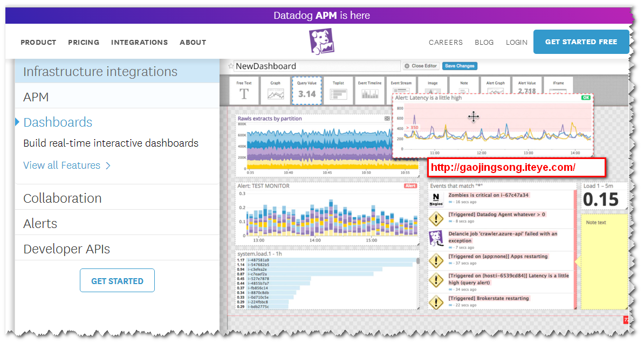Click the GET STARTED outlined button
644x345 pixels.
tap(117, 280)
